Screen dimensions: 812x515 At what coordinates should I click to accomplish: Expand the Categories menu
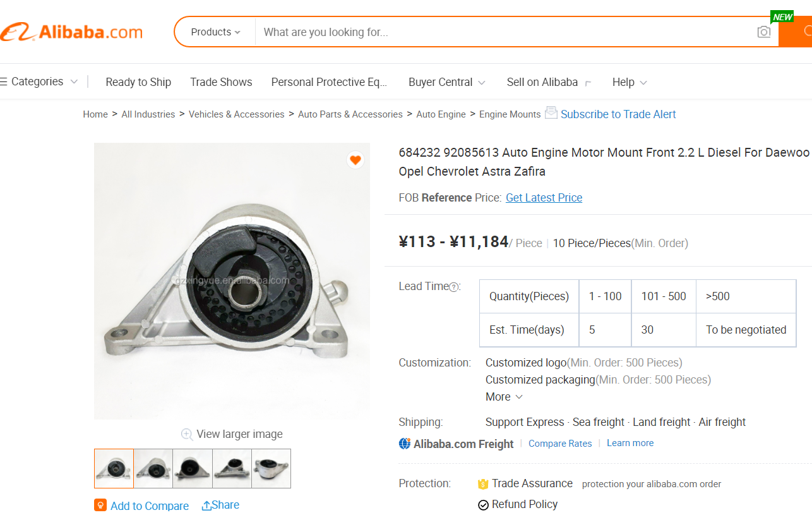38,82
